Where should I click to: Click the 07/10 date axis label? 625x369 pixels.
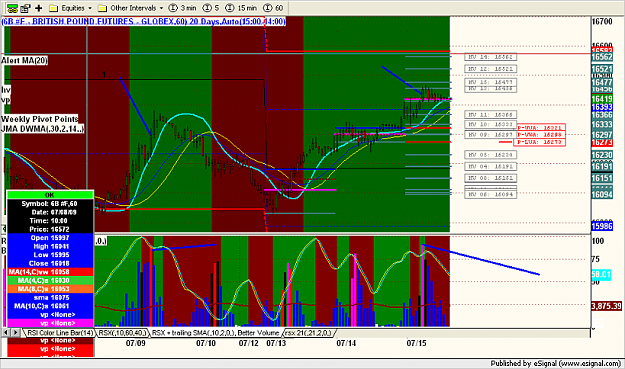(x=206, y=343)
